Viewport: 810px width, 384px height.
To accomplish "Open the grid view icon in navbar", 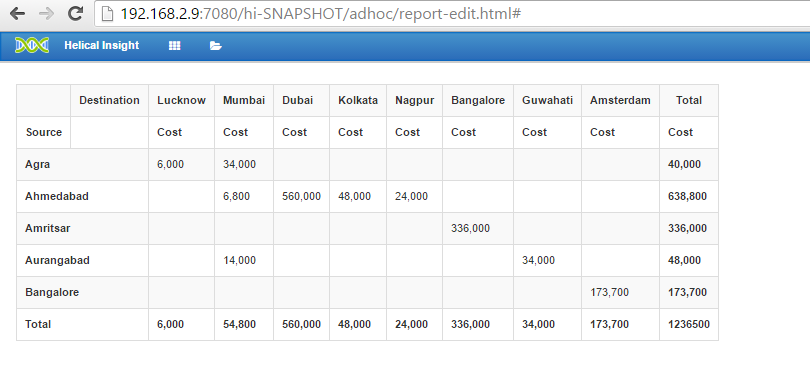I will (x=175, y=45).
